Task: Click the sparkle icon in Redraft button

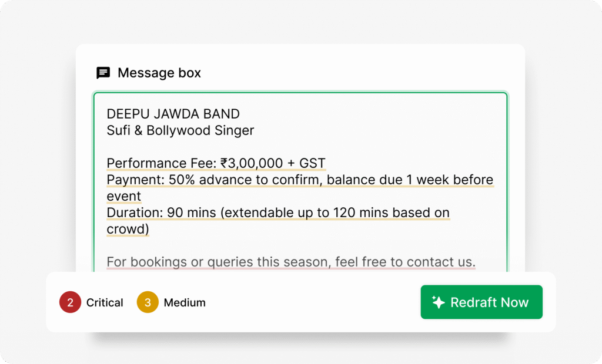Action: pyautogui.click(x=439, y=302)
